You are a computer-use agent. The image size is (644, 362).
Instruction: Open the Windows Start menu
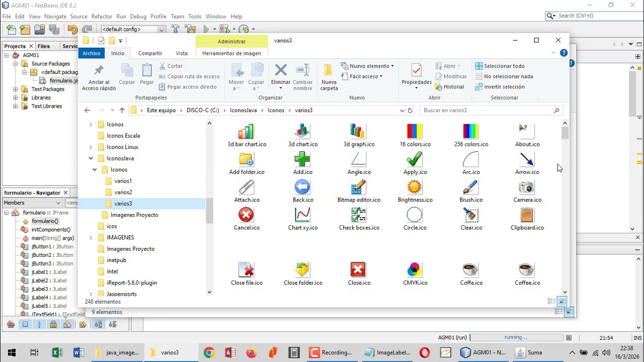(12, 352)
